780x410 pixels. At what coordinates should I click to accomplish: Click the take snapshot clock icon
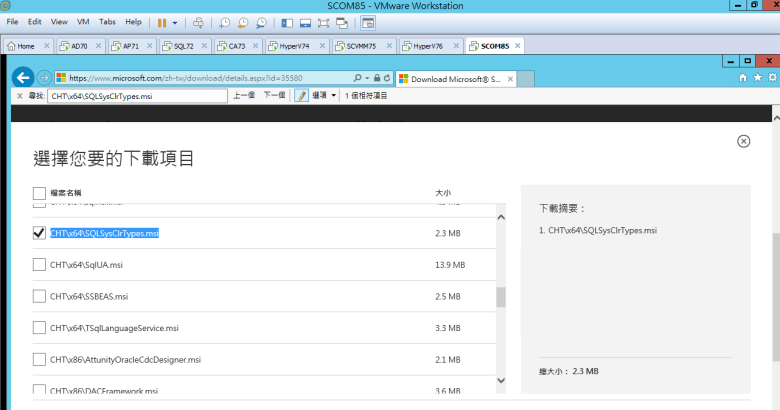pos(225,22)
